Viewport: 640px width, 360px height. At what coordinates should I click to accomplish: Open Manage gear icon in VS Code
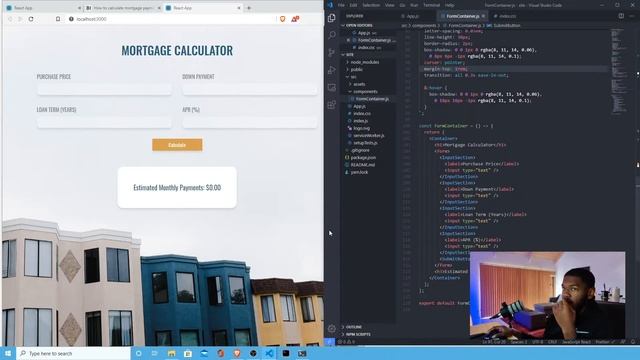pyautogui.click(x=331, y=328)
